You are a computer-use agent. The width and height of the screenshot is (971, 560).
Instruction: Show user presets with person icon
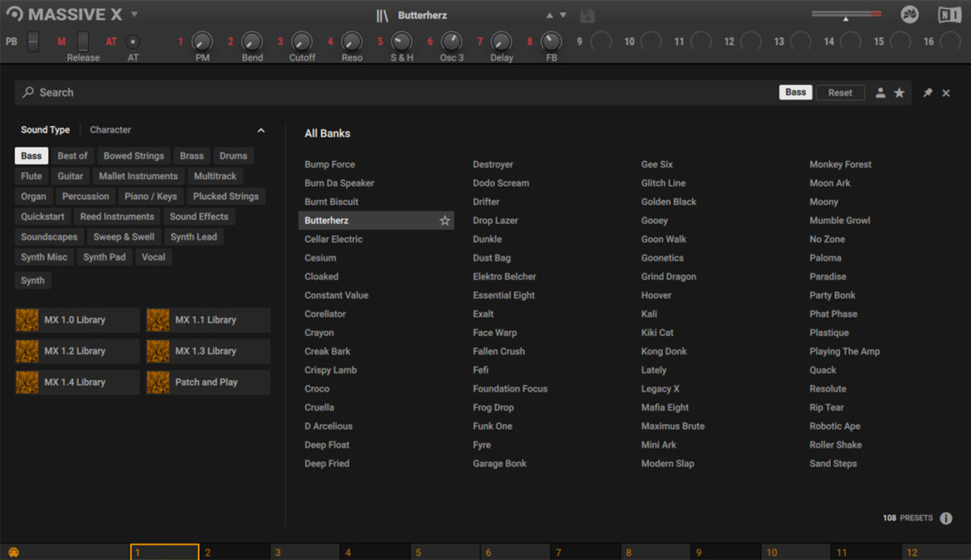880,93
